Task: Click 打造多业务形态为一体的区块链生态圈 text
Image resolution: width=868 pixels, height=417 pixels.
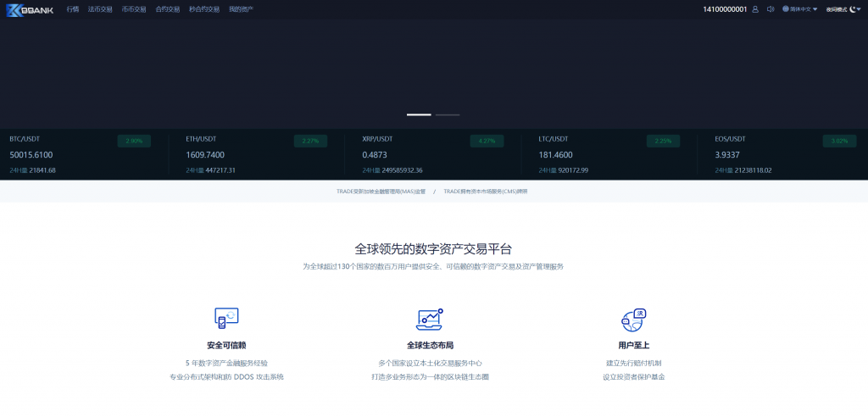Action: tap(430, 377)
